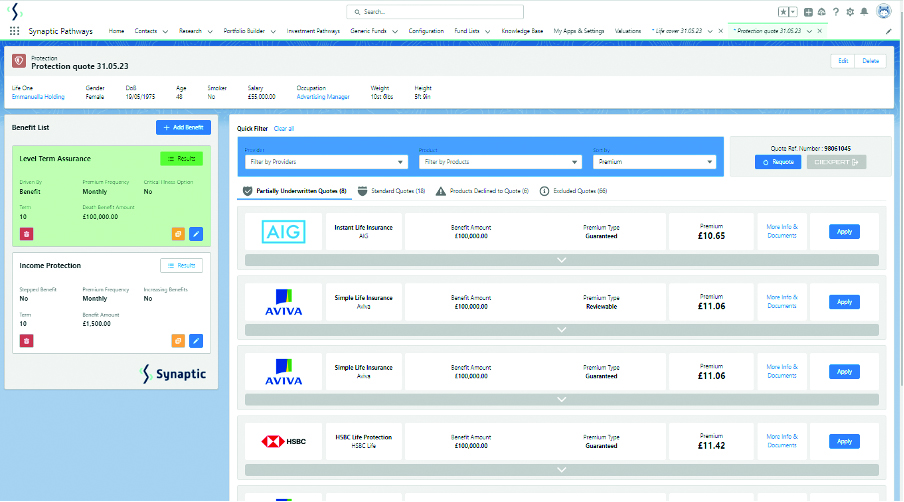Copy the Level Term Assurance benefit
Viewport: 904px width, 502px height.
(x=178, y=234)
